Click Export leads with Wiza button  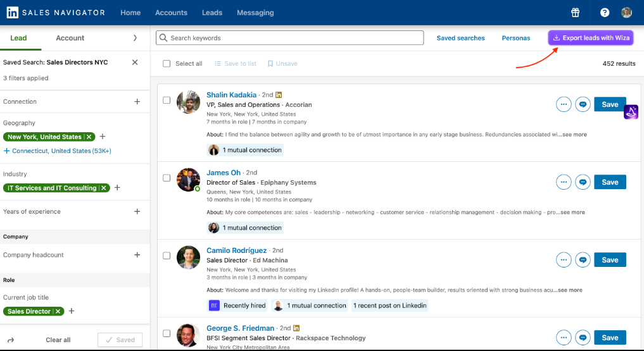[591, 38]
